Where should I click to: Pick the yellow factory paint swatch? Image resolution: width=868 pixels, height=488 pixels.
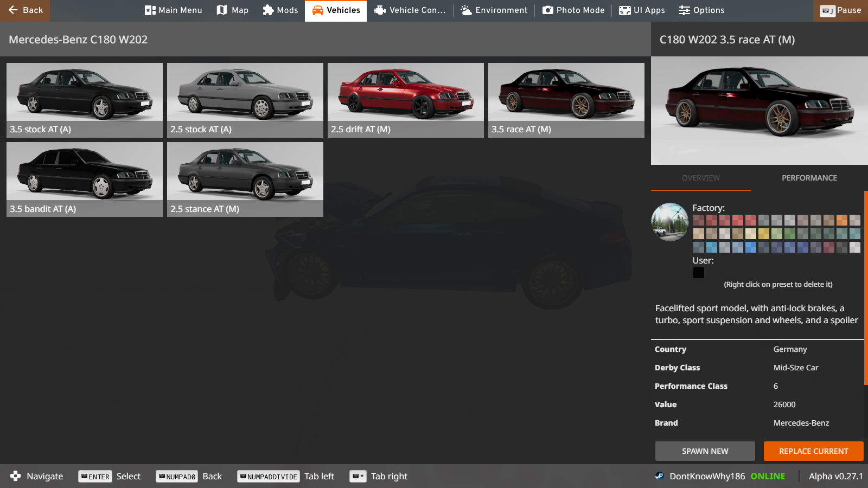764,234
